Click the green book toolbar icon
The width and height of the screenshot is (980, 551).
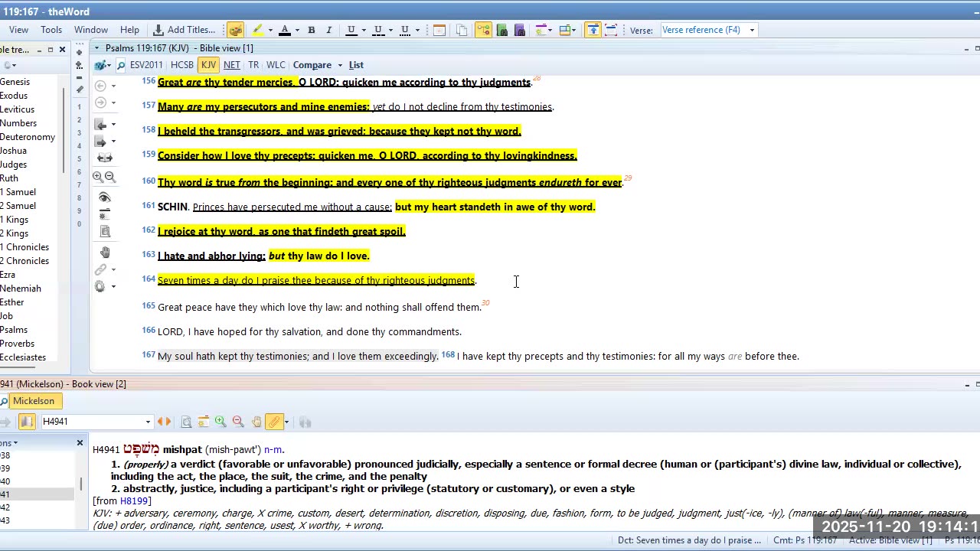tap(502, 30)
